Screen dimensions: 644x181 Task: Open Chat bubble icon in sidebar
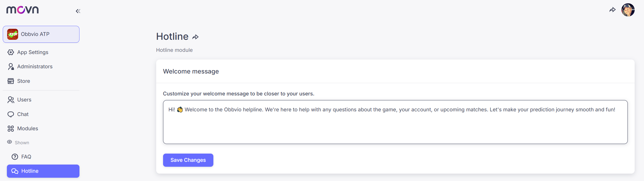click(11, 114)
